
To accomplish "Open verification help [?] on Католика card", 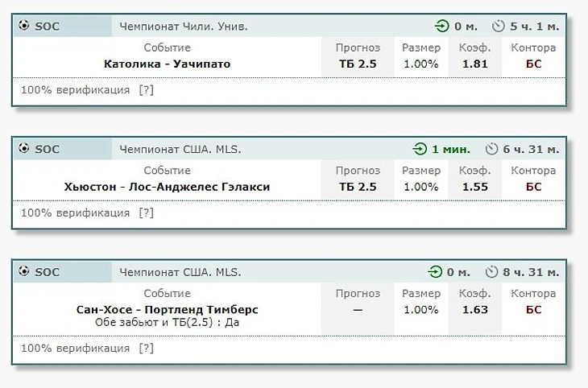I will click(x=147, y=90).
